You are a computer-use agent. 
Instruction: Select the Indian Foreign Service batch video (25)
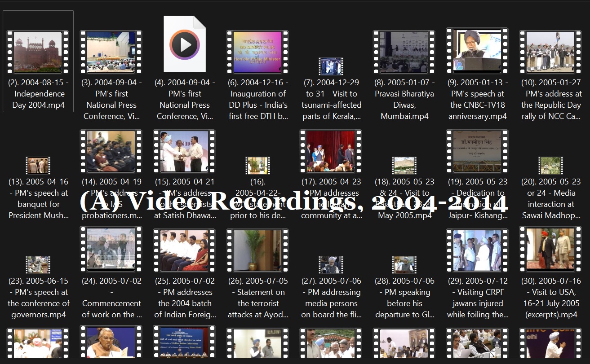(x=184, y=250)
